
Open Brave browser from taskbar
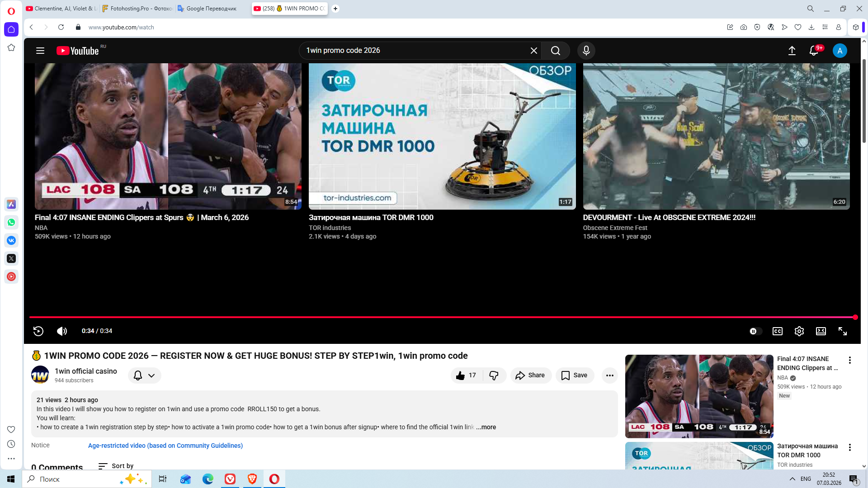(x=252, y=479)
